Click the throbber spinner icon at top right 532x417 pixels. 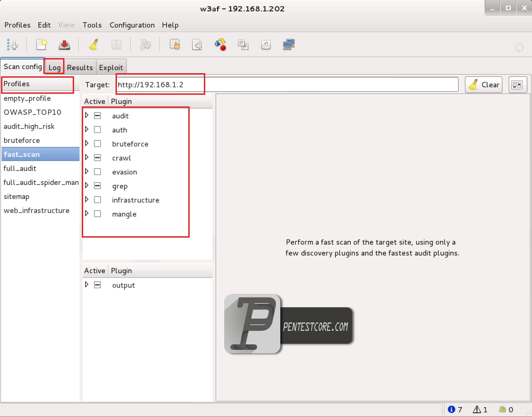point(519,48)
